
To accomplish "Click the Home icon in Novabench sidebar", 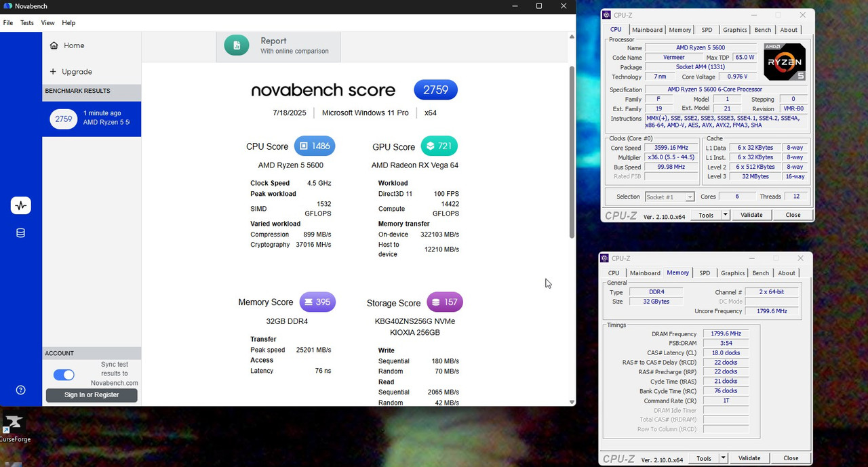I will tap(54, 45).
